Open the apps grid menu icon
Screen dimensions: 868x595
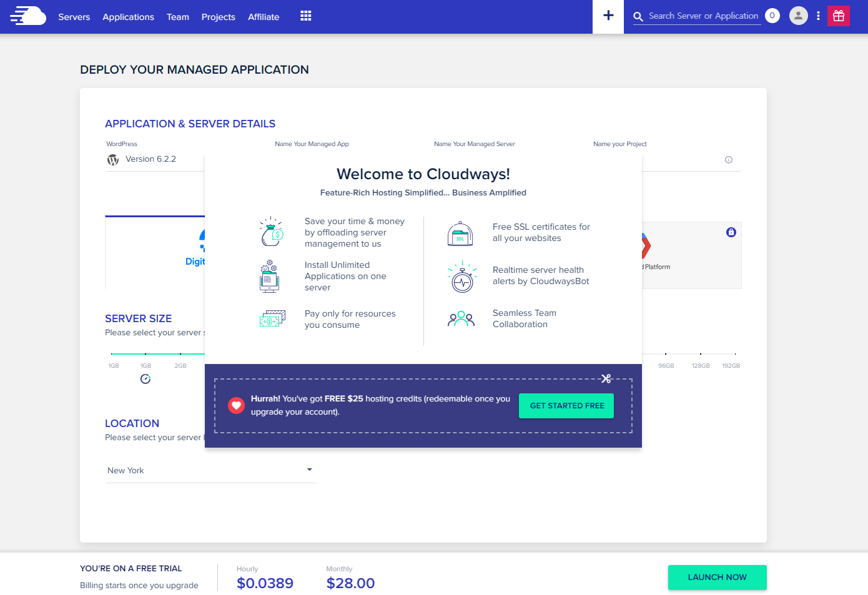[305, 16]
